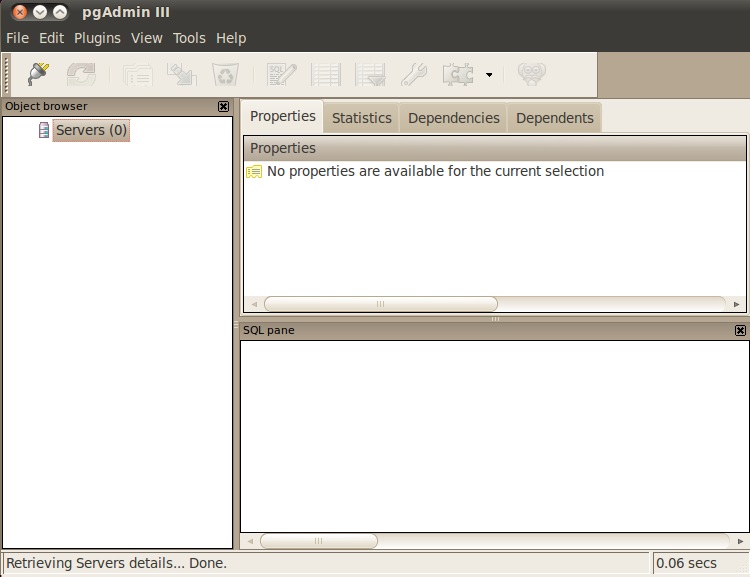The width and height of the screenshot is (750, 577).
Task: Click the Servers node icon
Action: 44,130
